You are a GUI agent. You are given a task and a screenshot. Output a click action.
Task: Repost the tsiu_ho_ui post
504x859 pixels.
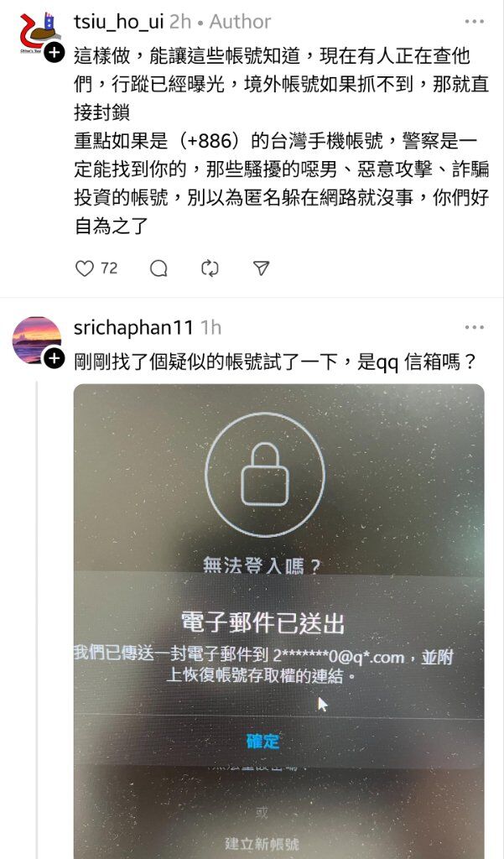(x=210, y=268)
